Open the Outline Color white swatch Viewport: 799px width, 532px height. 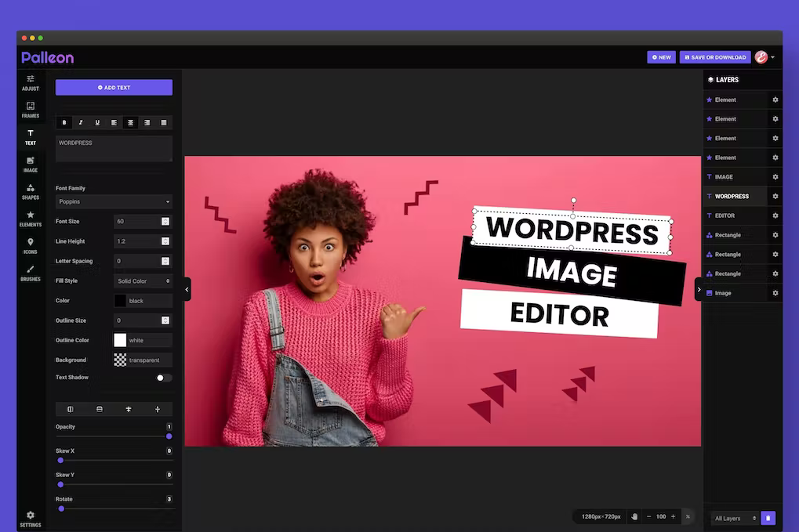120,340
